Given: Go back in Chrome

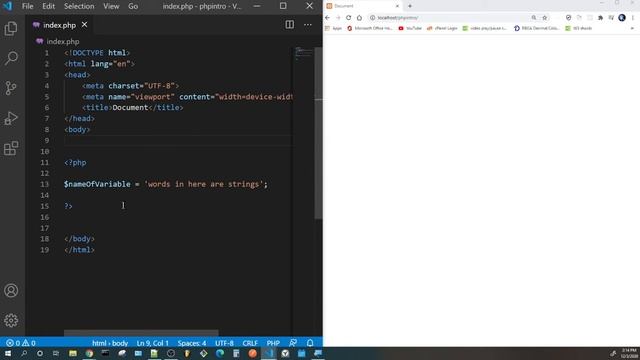Looking at the screenshot, I should click(x=327, y=18).
